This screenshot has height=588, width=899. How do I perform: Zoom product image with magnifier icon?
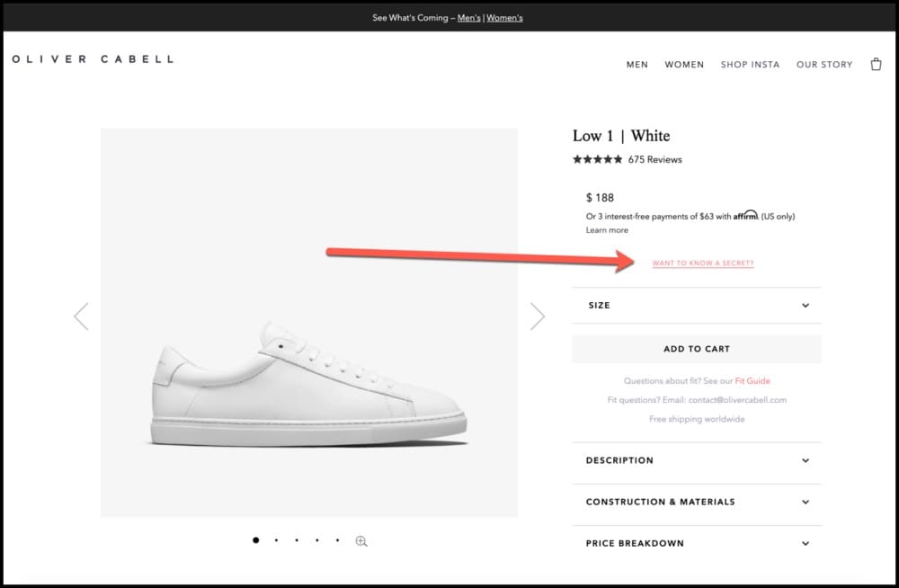tap(361, 541)
